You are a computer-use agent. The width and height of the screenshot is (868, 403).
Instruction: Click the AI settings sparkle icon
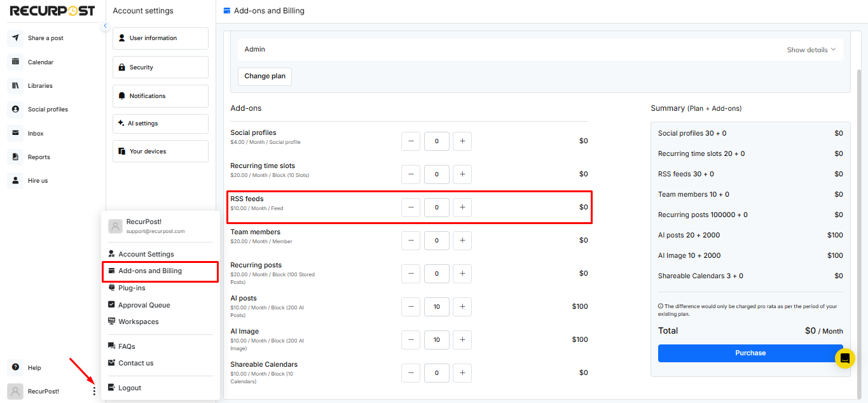(121, 123)
